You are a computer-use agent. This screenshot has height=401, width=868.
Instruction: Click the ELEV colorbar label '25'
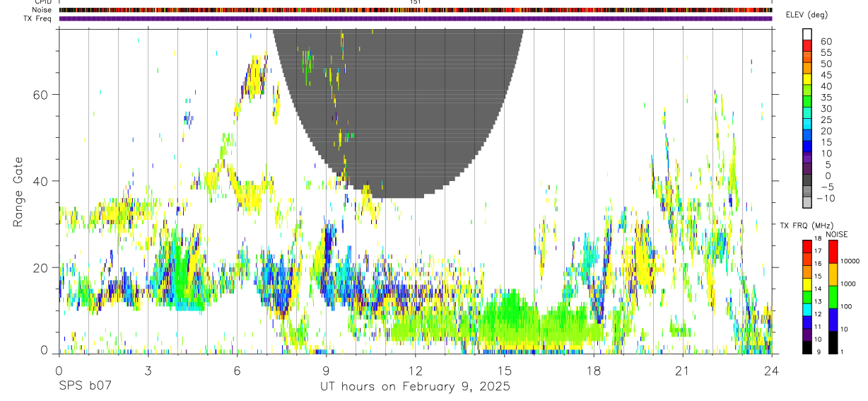(x=826, y=120)
